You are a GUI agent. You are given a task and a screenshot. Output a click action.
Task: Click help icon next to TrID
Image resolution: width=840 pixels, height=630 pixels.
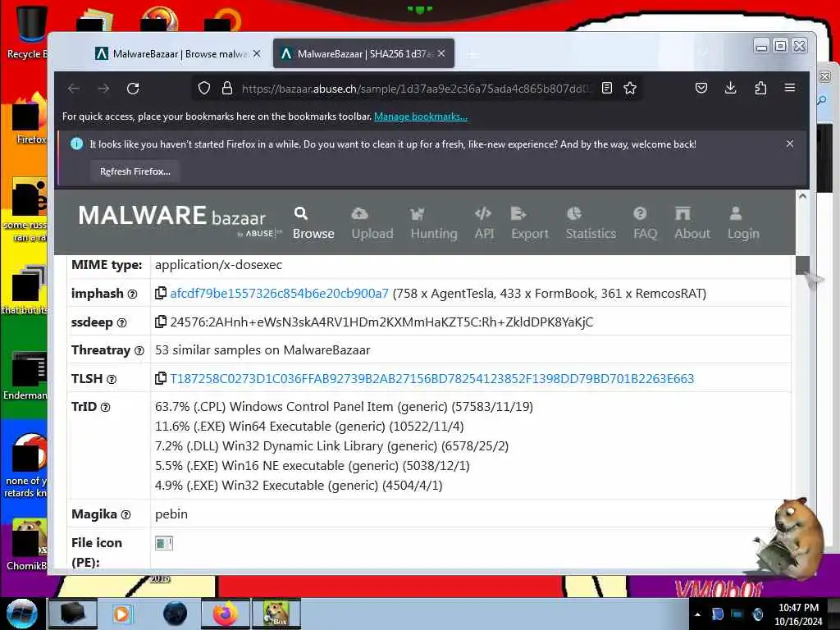pyautogui.click(x=106, y=407)
